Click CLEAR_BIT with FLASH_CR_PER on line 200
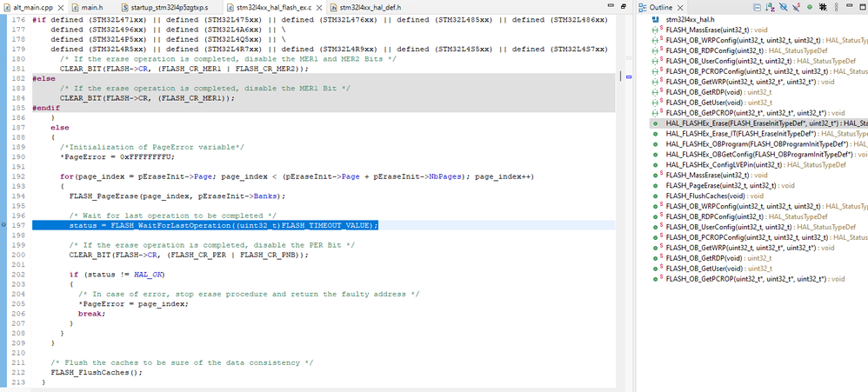This screenshot has height=392, width=868. point(189,255)
